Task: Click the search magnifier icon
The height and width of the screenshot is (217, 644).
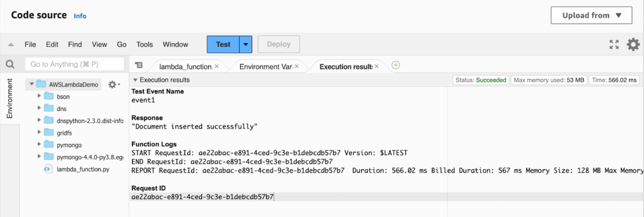Action: pyautogui.click(x=10, y=65)
